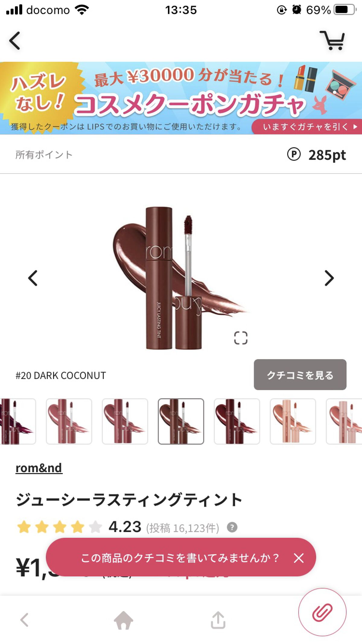Tap いますぐガチャを引く on the banner
The width and height of the screenshot is (362, 644).
307,126
